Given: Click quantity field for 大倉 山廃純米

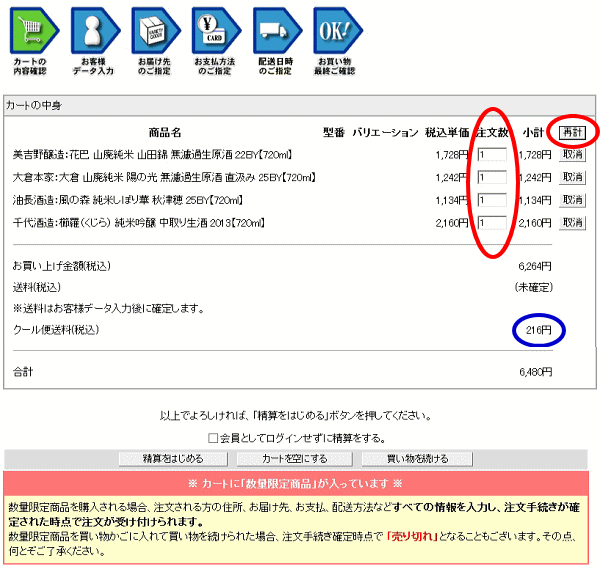Looking at the screenshot, I should pyautogui.click(x=492, y=178).
